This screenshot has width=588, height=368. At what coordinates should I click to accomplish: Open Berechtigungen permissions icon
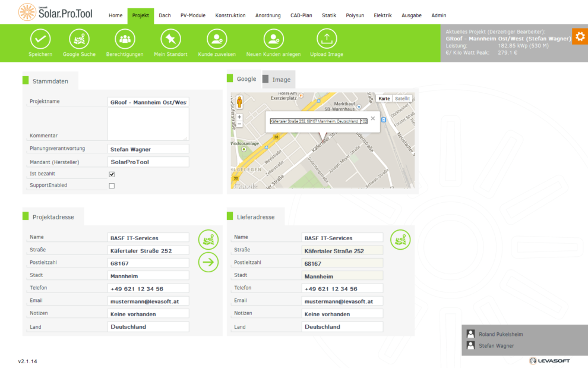125,39
